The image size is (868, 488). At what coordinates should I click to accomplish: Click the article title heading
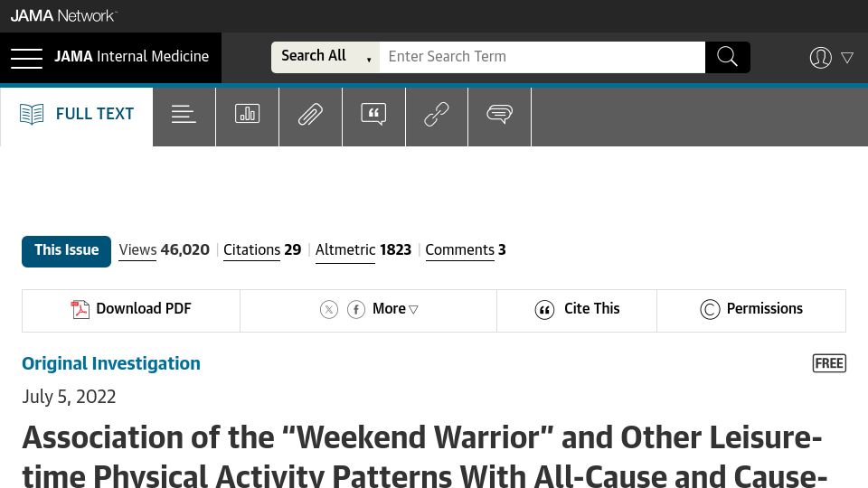pos(425,455)
